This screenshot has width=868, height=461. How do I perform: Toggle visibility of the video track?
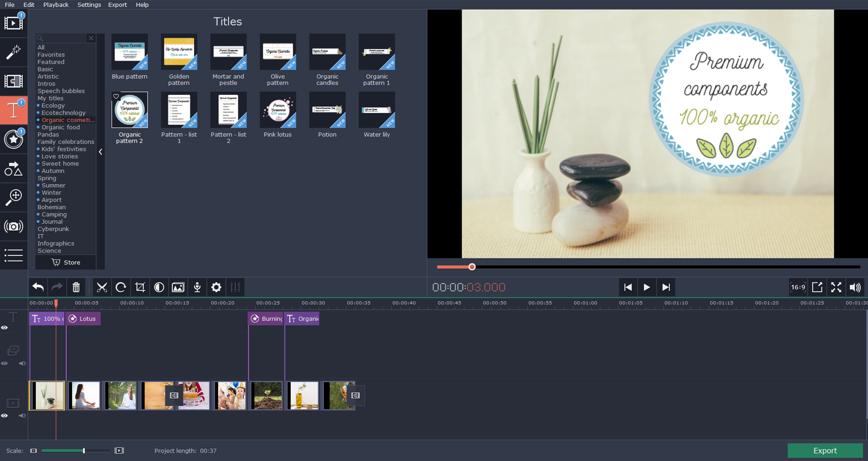click(5, 416)
